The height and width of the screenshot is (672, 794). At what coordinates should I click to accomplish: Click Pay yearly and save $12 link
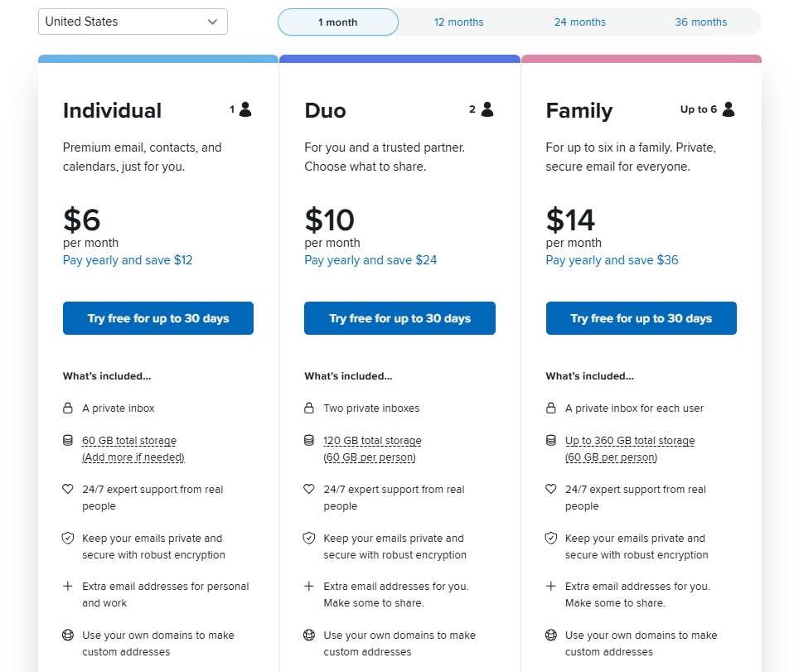click(x=128, y=260)
